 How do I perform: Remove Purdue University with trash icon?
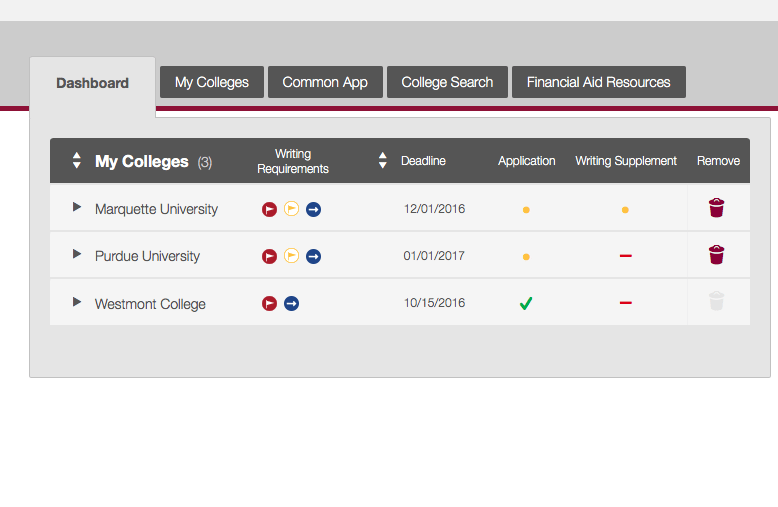[x=716, y=255]
